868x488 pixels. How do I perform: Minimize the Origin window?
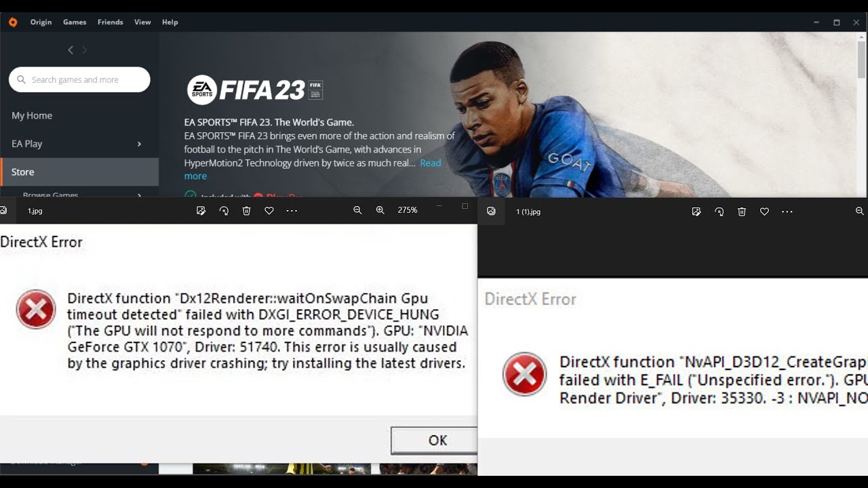click(816, 22)
